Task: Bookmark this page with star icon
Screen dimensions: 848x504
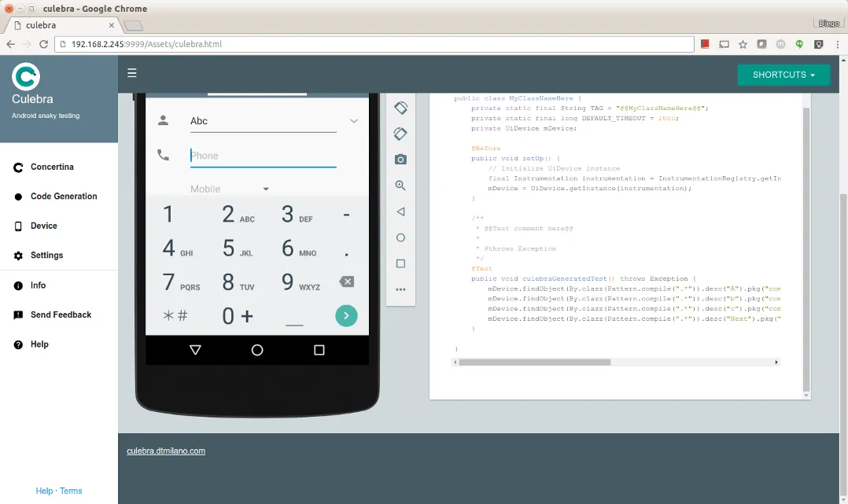Action: (743, 44)
